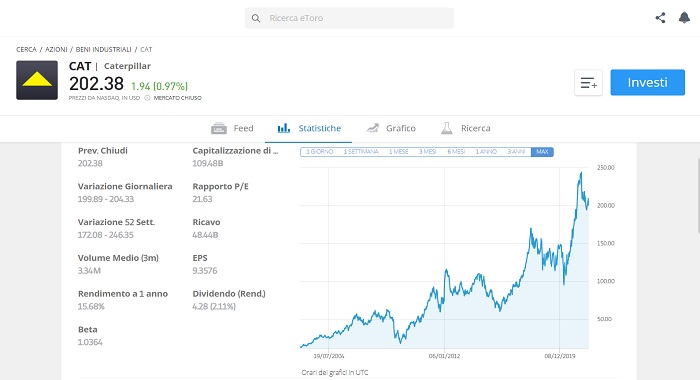Go to BENI INDUSTRIALI breadcrumb
Viewport: 700px width, 380px height.
point(104,50)
